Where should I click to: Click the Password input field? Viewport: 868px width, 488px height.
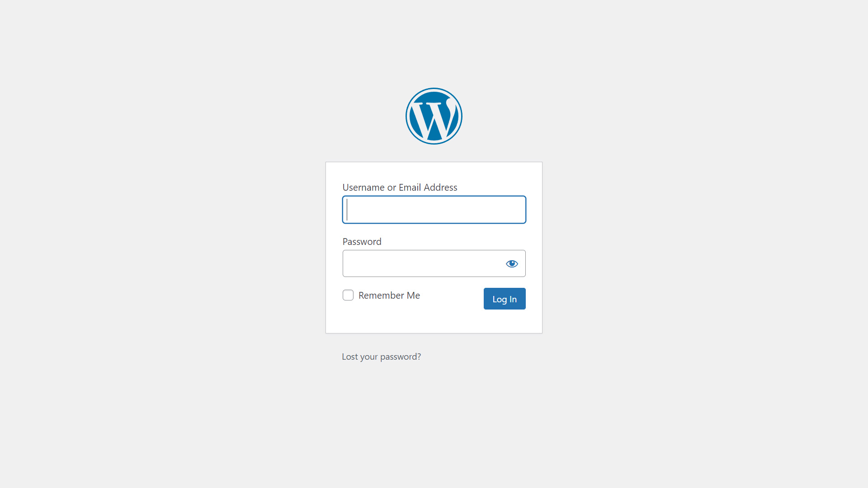[x=434, y=263]
